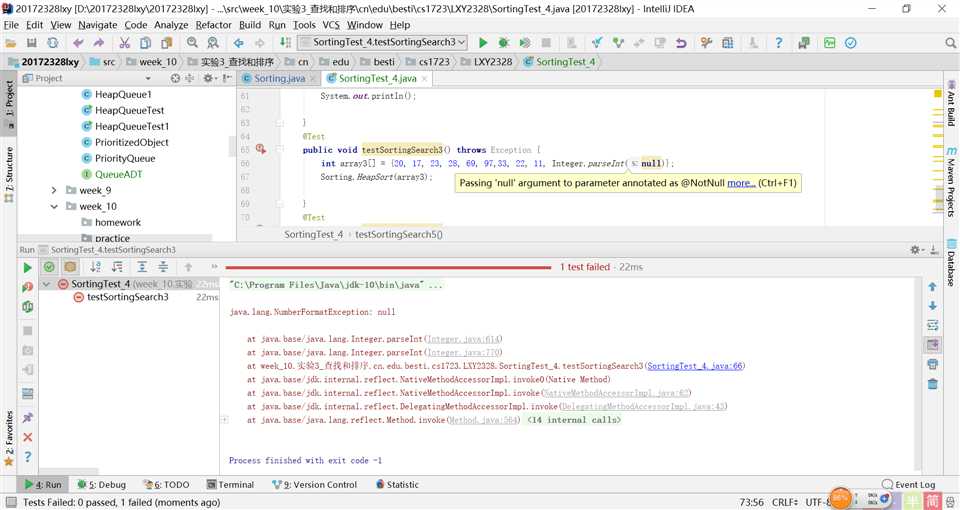Click Search Everywhere magnifier at top right
The image size is (960, 510).
[950, 42]
